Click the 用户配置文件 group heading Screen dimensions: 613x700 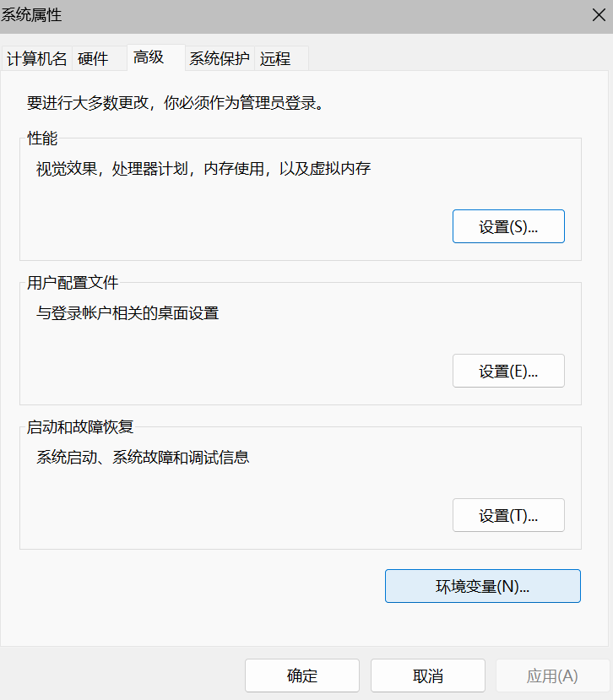73,283
